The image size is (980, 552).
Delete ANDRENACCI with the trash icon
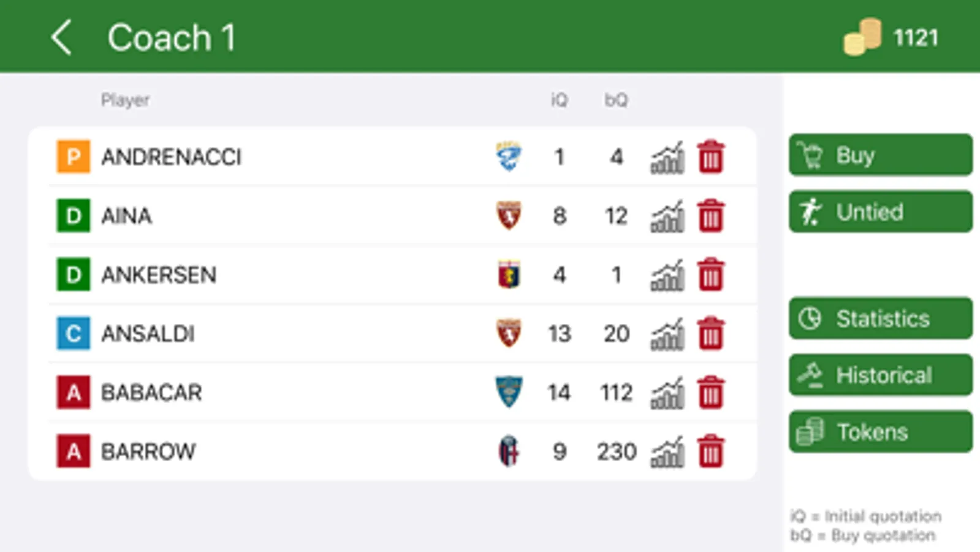(710, 157)
